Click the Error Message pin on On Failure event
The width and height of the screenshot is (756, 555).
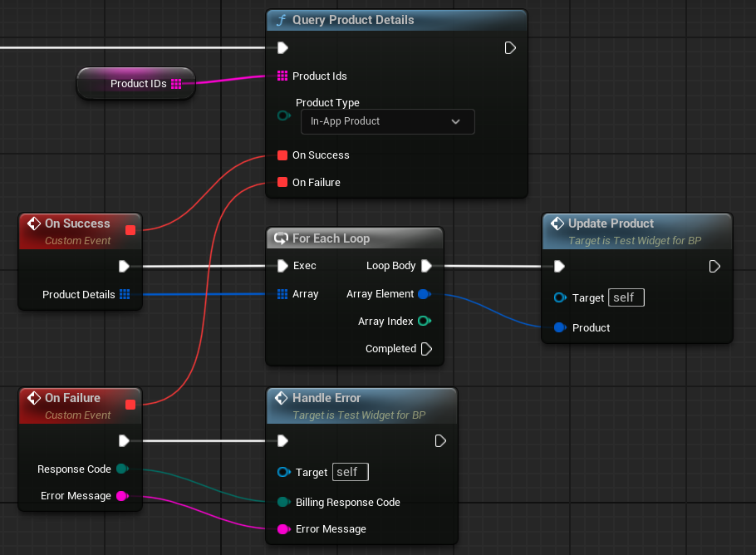(x=121, y=496)
